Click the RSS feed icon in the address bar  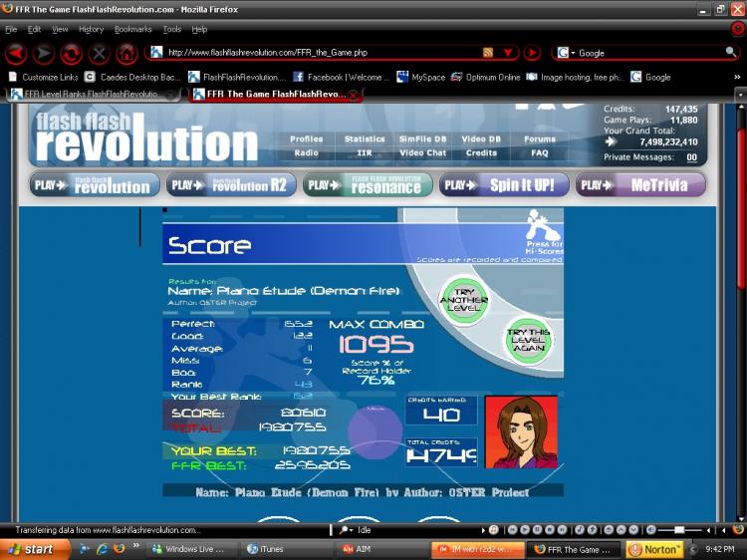[x=487, y=53]
